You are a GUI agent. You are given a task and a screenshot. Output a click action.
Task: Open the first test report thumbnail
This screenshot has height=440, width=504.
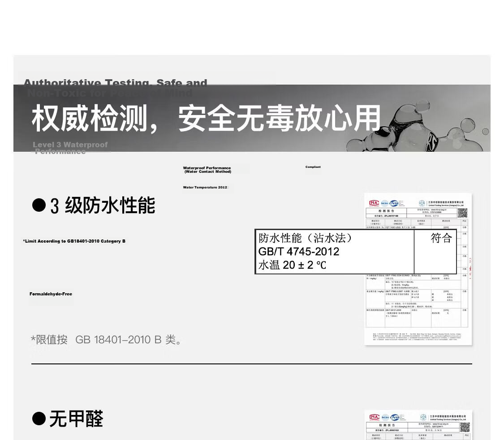(x=418, y=269)
